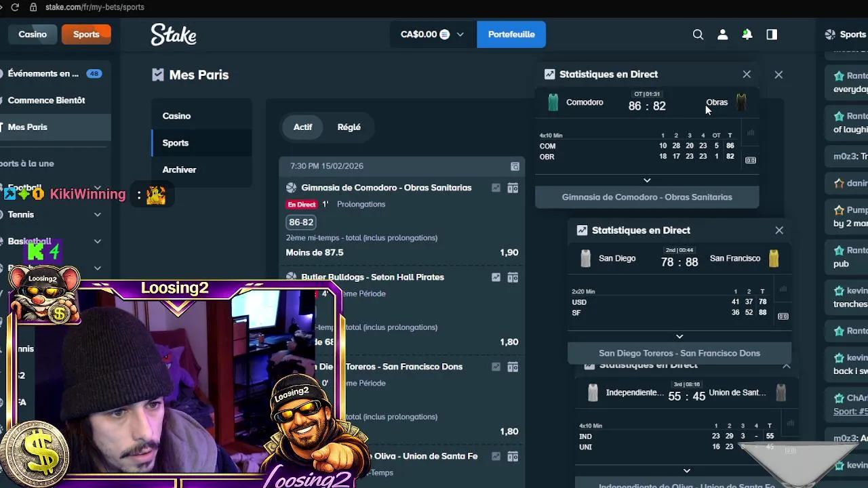Viewport: 868px width, 488px height.
Task: Click the chart icon beside first Statistiques en Direct
Action: coord(549,75)
